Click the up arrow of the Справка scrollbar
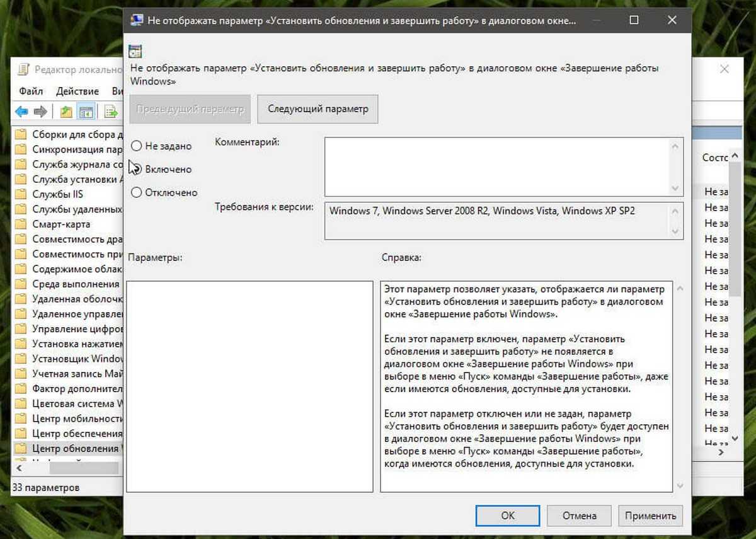This screenshot has width=756, height=539. click(x=680, y=289)
